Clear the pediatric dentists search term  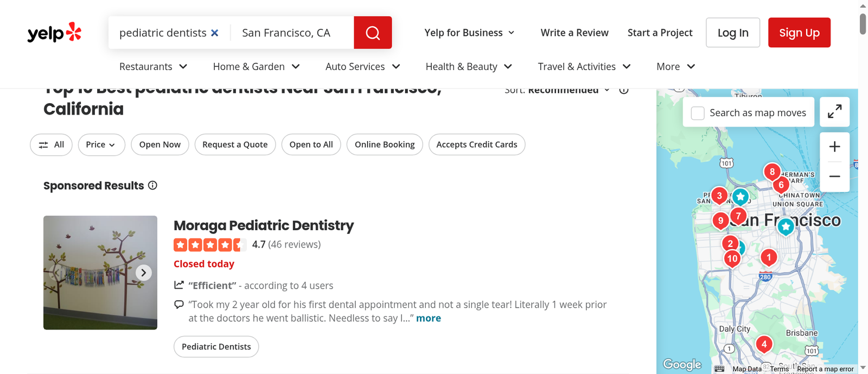click(x=215, y=33)
